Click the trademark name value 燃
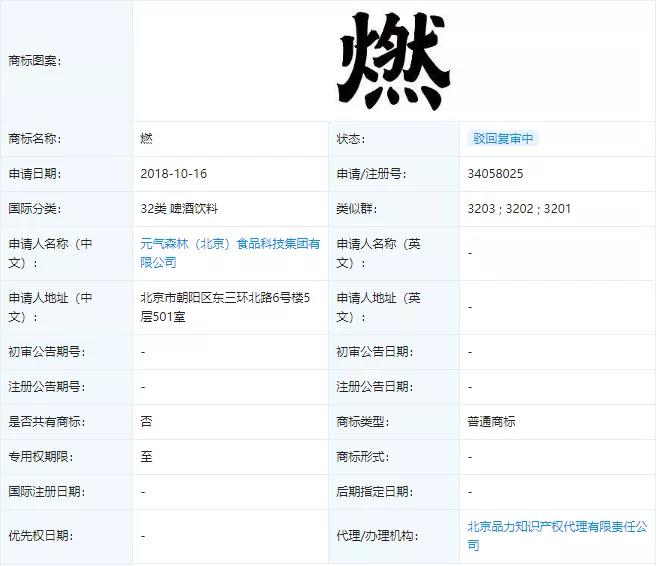The width and height of the screenshot is (656, 566). click(x=146, y=138)
